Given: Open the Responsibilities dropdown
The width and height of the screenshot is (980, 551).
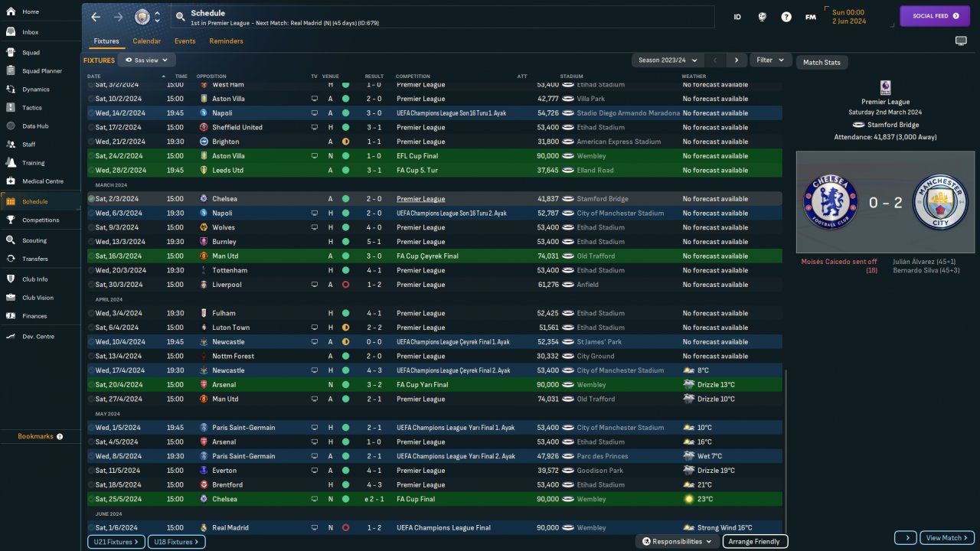Looking at the screenshot, I should point(678,542).
